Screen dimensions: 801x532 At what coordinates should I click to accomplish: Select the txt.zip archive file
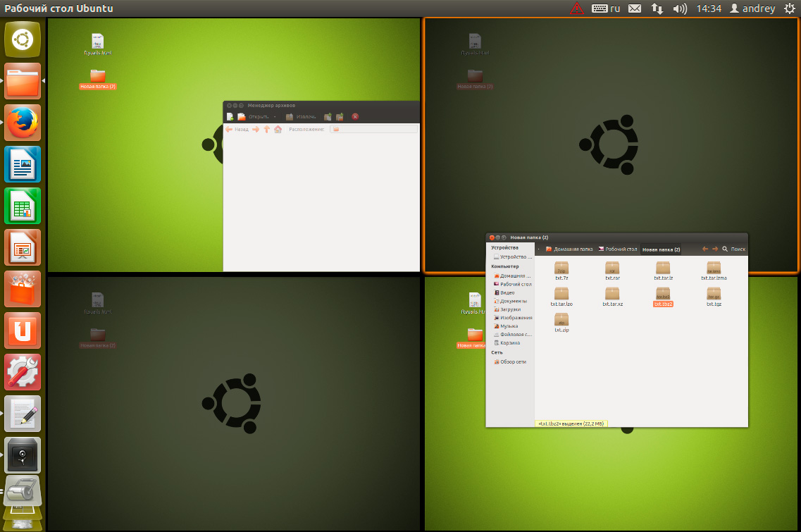[561, 323]
